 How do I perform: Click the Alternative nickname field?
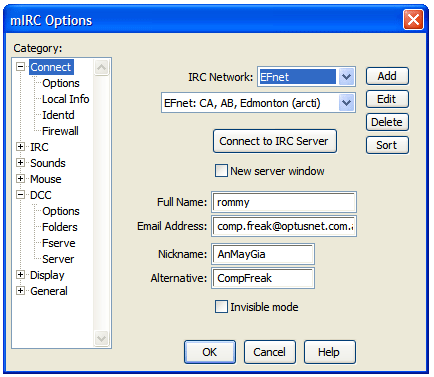coord(263,278)
